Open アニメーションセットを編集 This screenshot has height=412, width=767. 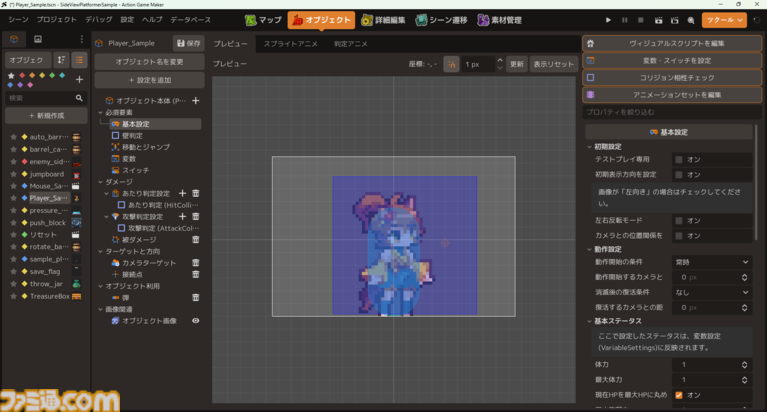[672, 95]
